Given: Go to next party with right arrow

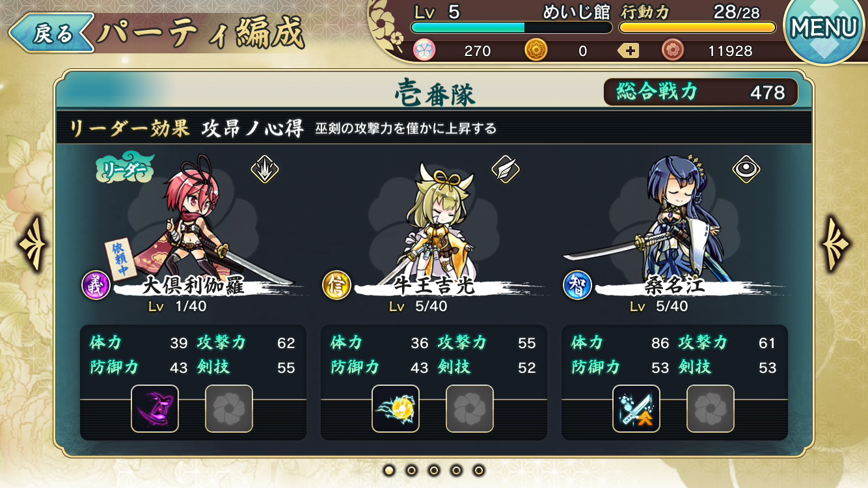Looking at the screenshot, I should [837, 245].
